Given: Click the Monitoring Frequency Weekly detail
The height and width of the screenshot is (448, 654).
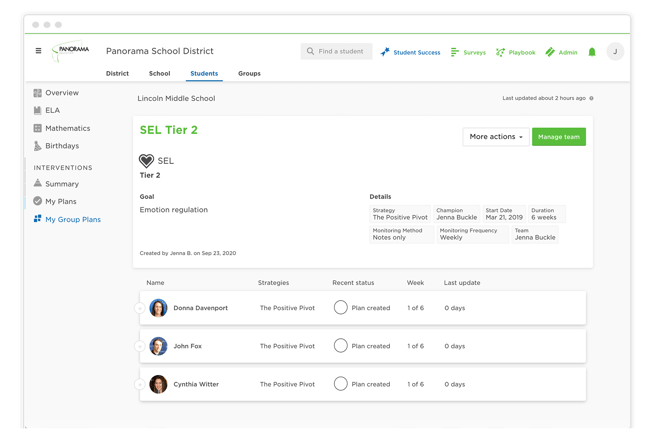Looking at the screenshot, I should coord(472,234).
